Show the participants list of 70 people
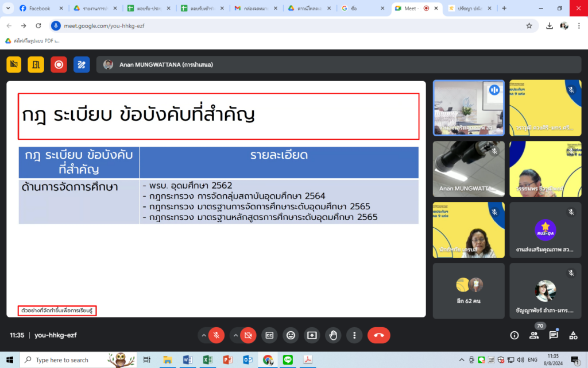The height and width of the screenshot is (368, 588). tap(534, 335)
